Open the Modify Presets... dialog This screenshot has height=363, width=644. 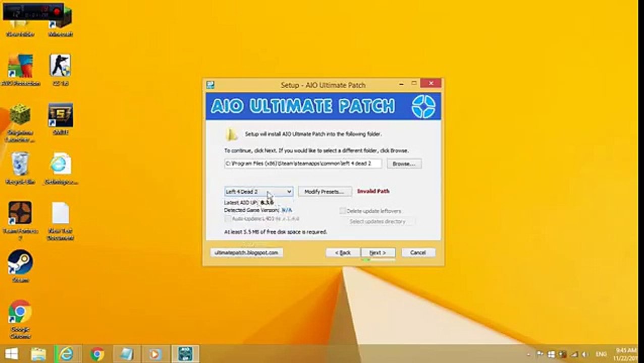(x=324, y=192)
